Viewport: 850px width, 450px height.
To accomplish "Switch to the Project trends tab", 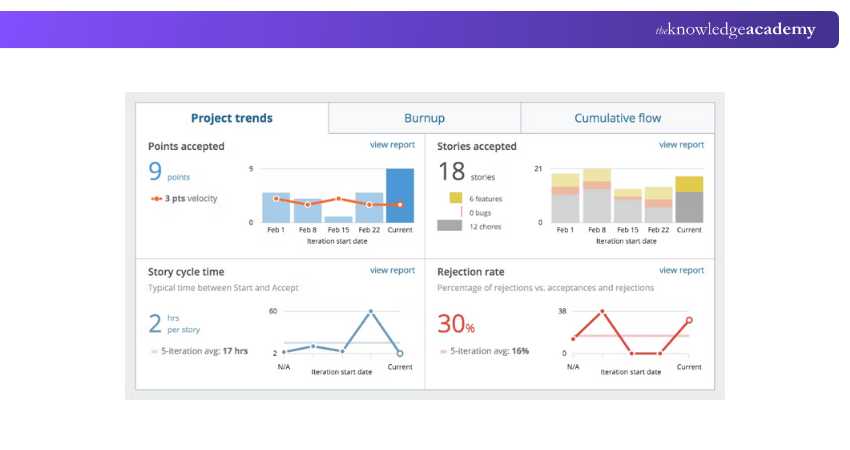I will point(231,118).
